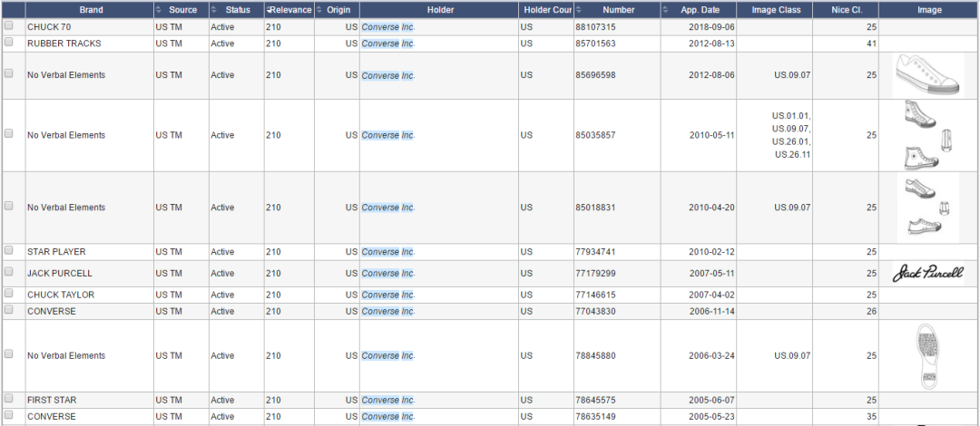Click the Brand column header
The width and height of the screenshot is (980, 426).
pos(92,10)
